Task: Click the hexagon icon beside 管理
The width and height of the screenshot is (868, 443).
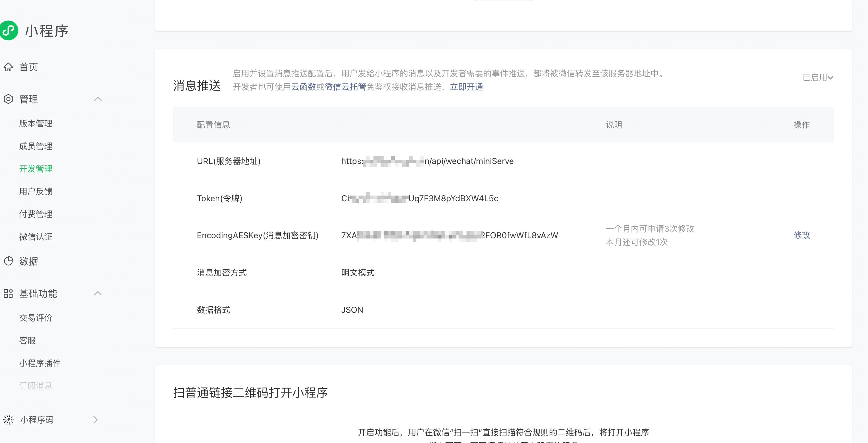Action: click(8, 99)
